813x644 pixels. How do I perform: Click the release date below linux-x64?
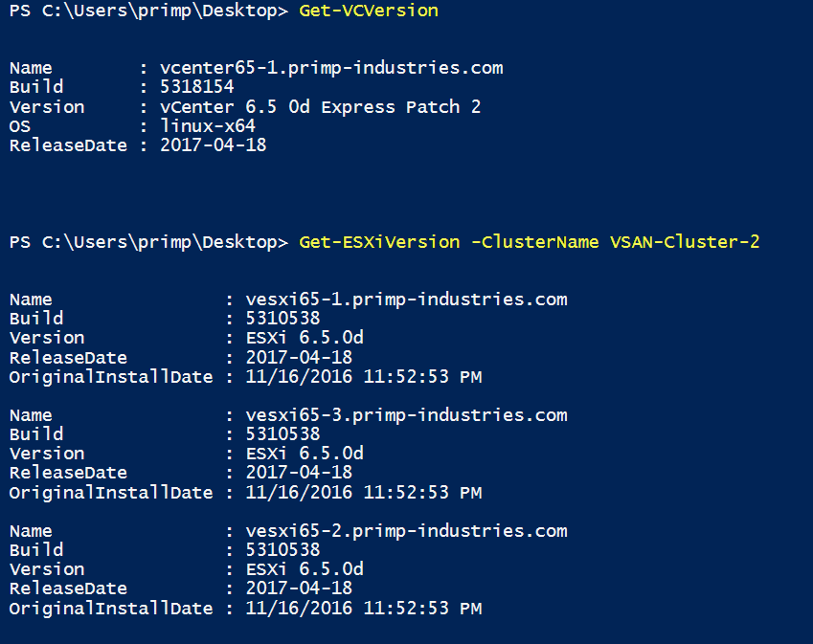[213, 145]
